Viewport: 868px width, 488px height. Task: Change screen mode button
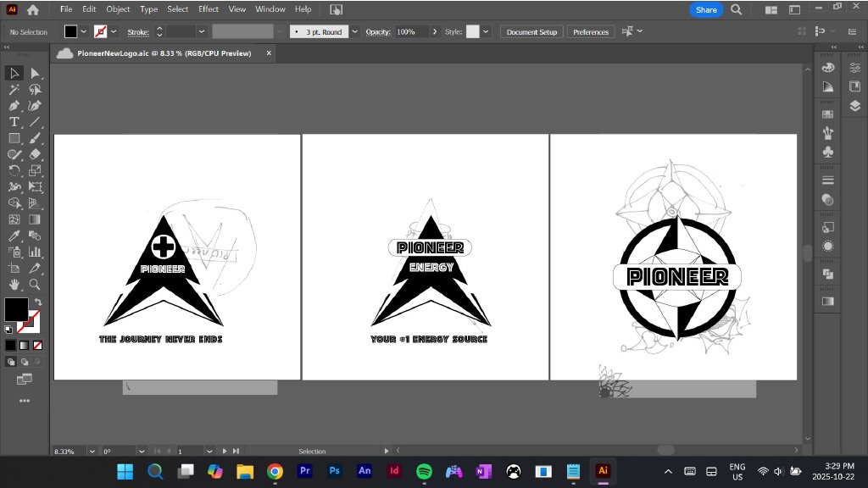[x=25, y=380]
